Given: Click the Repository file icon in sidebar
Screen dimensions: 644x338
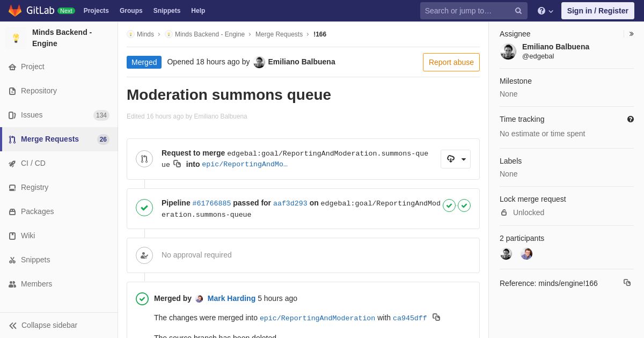Looking at the screenshot, I should [12, 91].
